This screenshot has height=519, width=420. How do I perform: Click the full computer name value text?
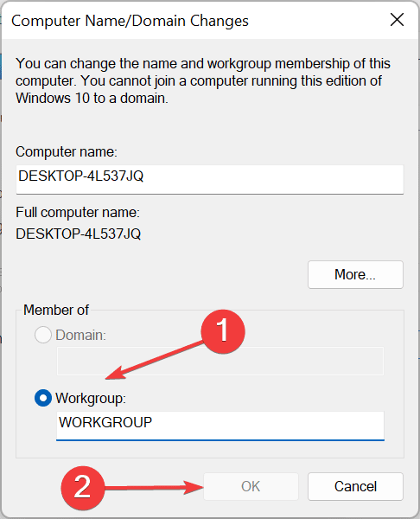[x=79, y=234]
